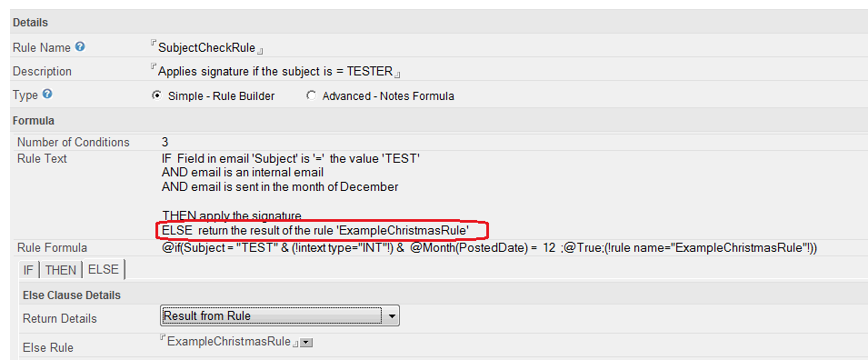868x360 pixels.
Task: Click the ExampleChristmasRule Else Rule field
Action: (x=229, y=342)
